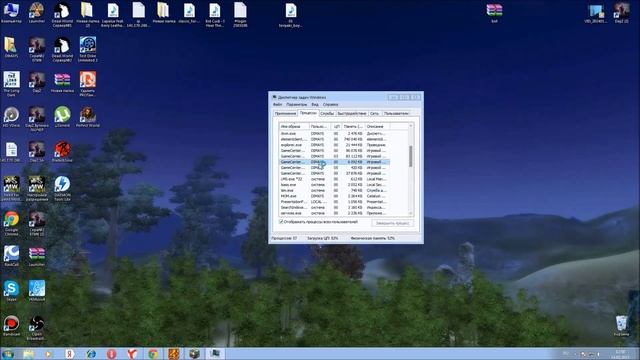Click the process list vertical scrollbar thumb
Image resolution: width=640 pixels, height=360 pixels.
point(411,156)
